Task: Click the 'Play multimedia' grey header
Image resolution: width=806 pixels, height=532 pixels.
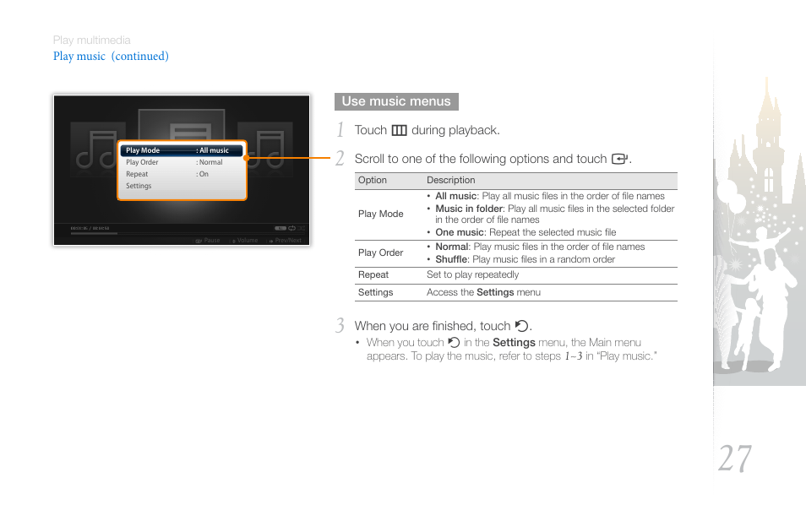Action: [91, 40]
